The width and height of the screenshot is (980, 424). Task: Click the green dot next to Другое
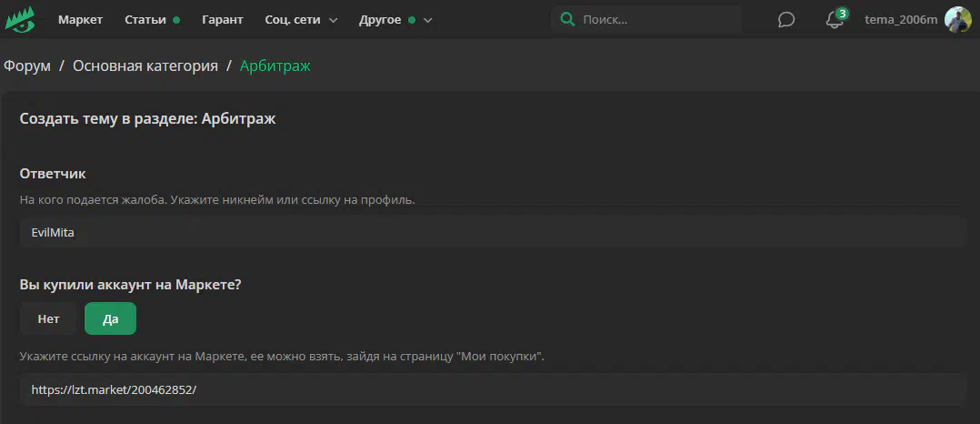(x=412, y=20)
